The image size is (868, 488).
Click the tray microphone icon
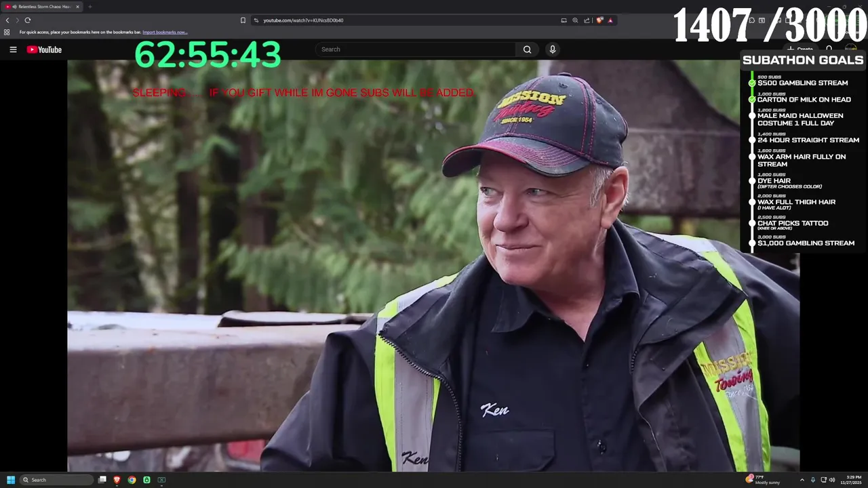click(x=813, y=480)
